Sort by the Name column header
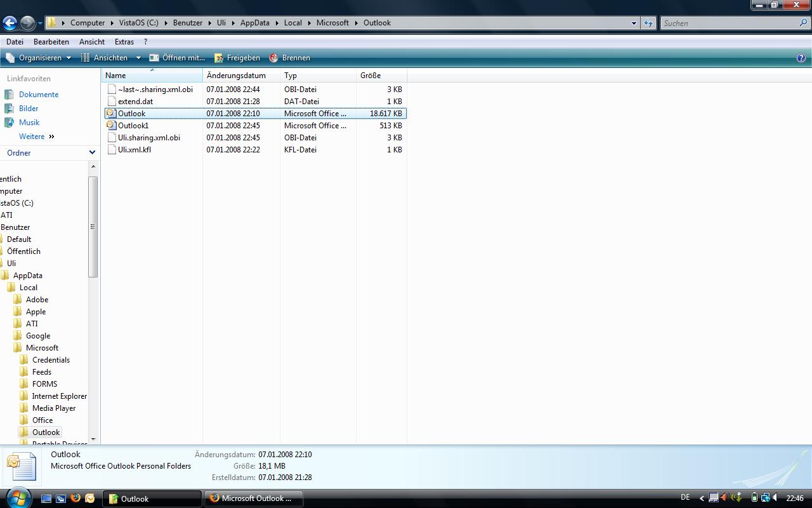Viewport: 812px width, 508px height. click(152, 76)
